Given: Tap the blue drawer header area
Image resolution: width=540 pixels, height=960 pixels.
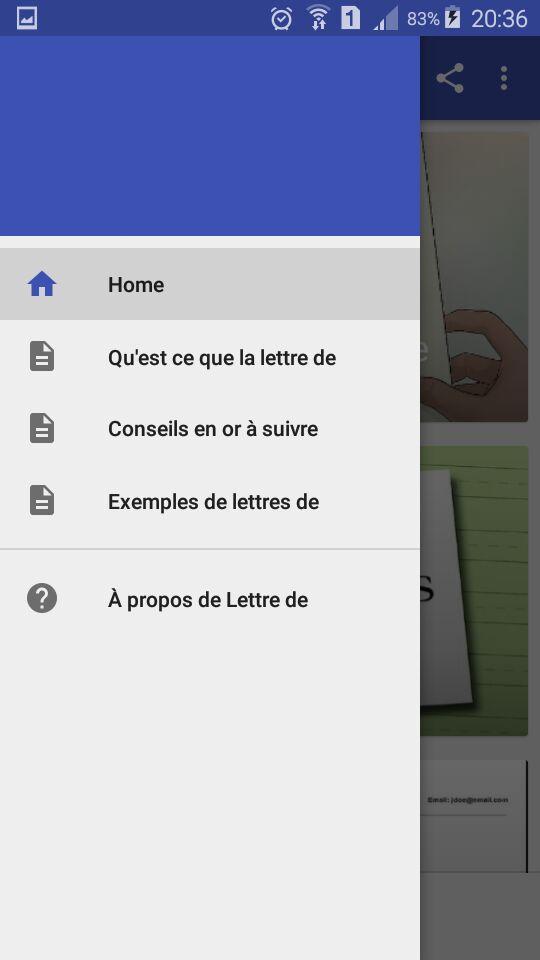Looking at the screenshot, I should (x=210, y=135).
